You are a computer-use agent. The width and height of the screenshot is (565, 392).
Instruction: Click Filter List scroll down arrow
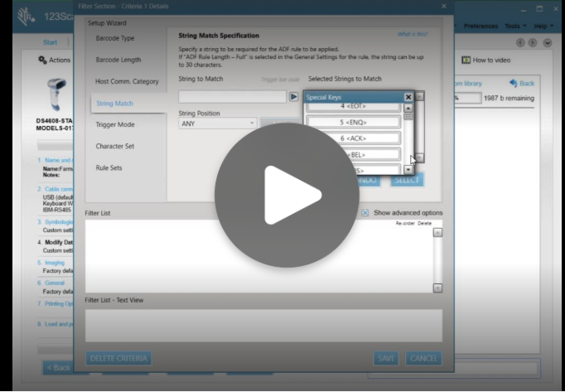tap(437, 288)
